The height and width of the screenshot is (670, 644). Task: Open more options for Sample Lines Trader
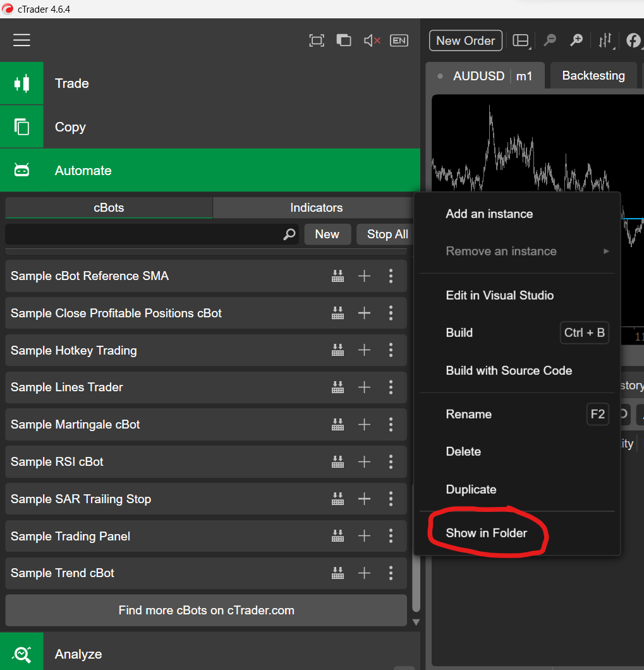pos(391,387)
